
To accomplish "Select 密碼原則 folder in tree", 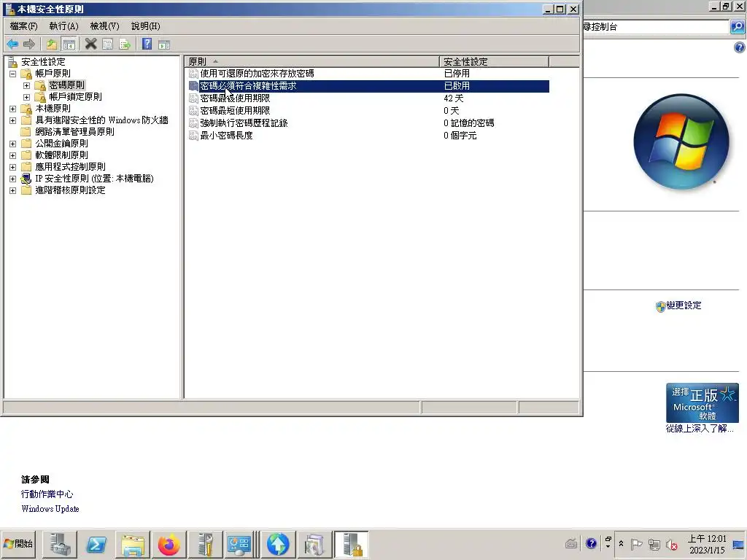I will pyautogui.click(x=66, y=85).
